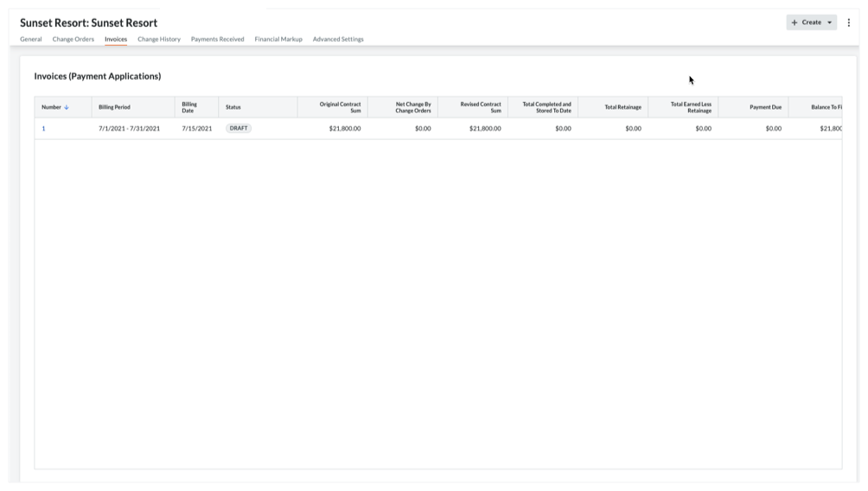Switch to the General tab
The width and height of the screenshot is (868, 491).
(30, 39)
